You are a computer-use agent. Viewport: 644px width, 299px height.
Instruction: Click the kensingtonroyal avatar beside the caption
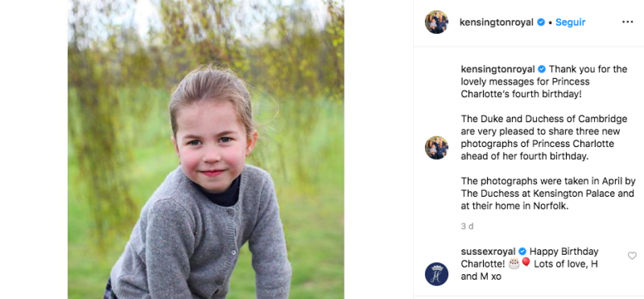(x=436, y=148)
